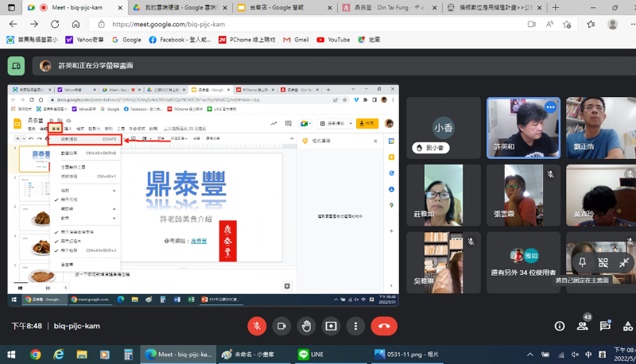Show meeting details info icon
Viewport: 636px width, 364px height.
pyautogui.click(x=560, y=326)
